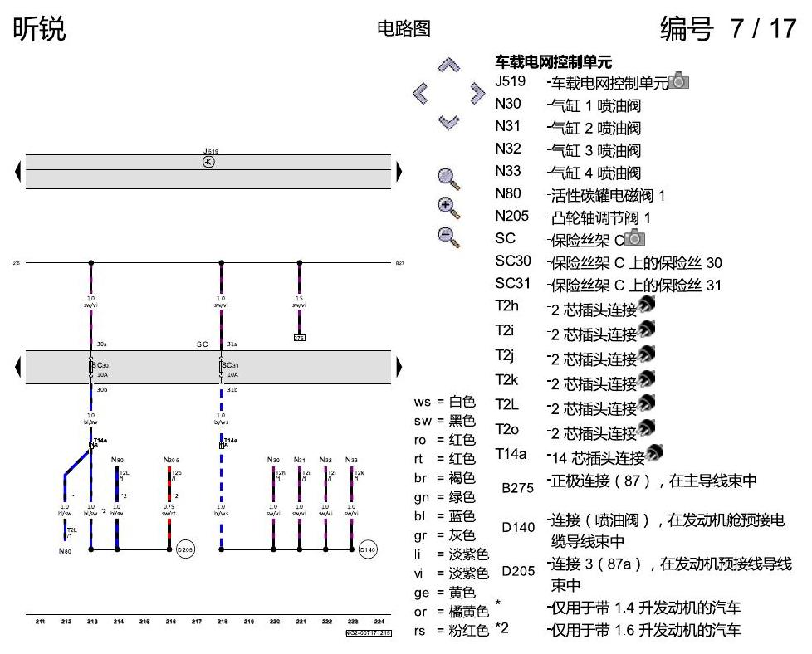Click the plain magnifier reset zoom icon

[448, 178]
